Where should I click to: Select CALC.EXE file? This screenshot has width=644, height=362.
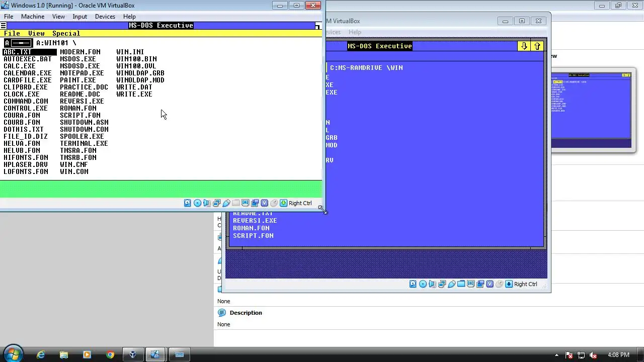click(x=20, y=66)
